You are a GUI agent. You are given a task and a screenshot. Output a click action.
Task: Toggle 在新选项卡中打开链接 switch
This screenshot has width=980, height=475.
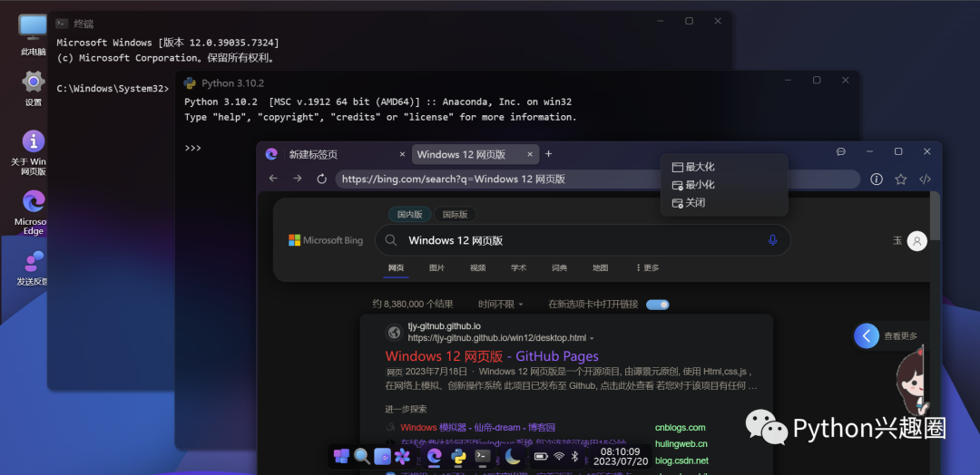coord(658,305)
